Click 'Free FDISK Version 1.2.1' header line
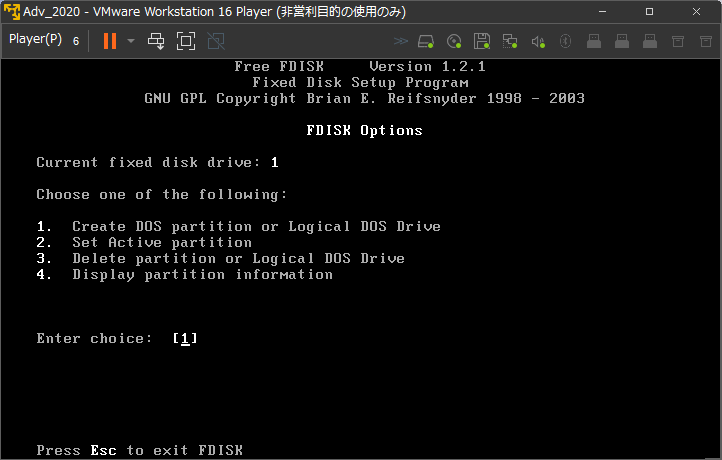The height and width of the screenshot is (460, 722). coord(360,66)
